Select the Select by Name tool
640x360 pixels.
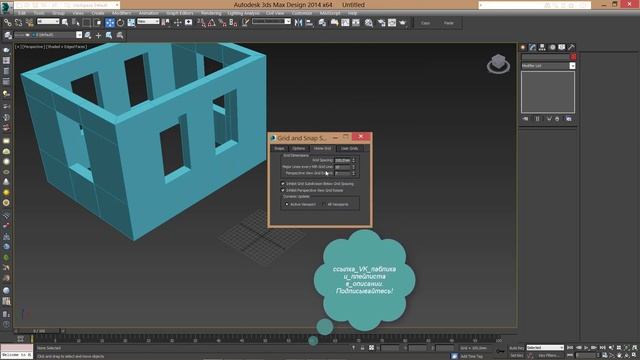click(x=76, y=23)
